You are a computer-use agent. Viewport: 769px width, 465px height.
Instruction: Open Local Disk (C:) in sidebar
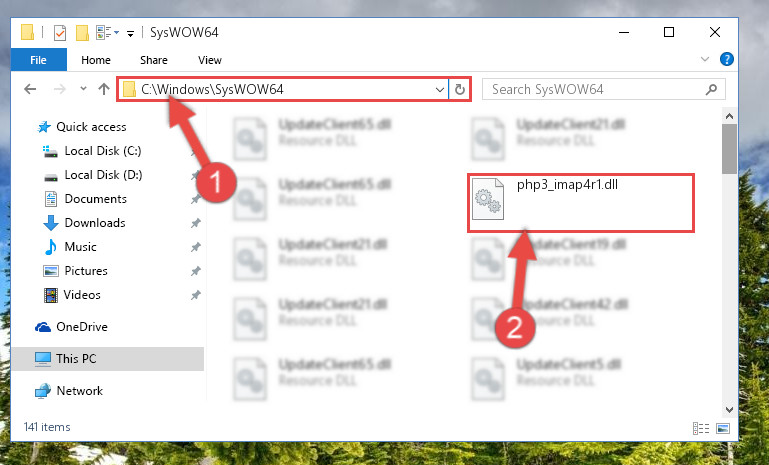103,151
